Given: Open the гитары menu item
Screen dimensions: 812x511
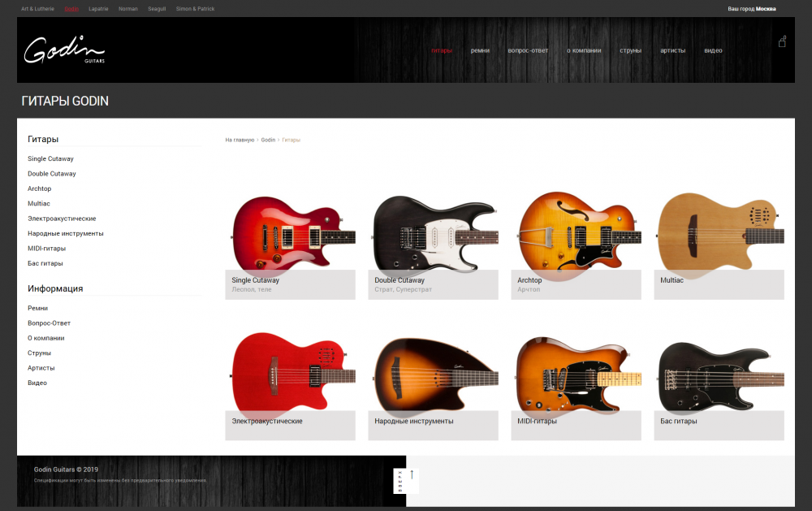Looking at the screenshot, I should (x=441, y=51).
